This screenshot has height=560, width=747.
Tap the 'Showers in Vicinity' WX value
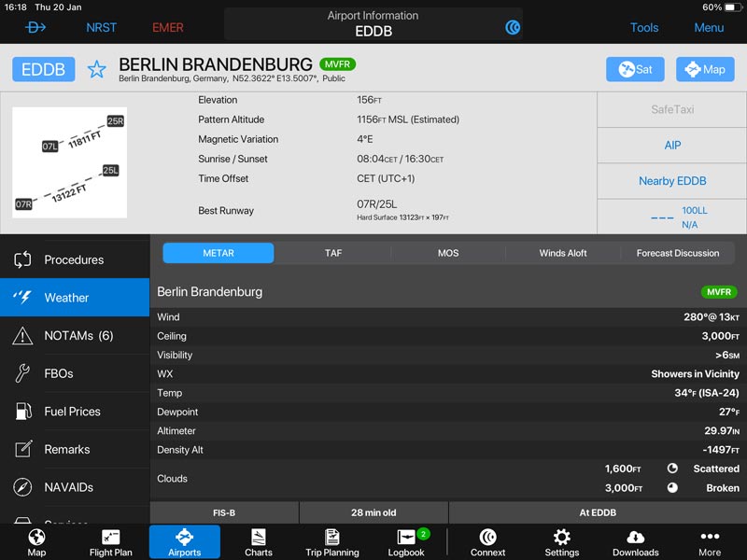(x=695, y=374)
